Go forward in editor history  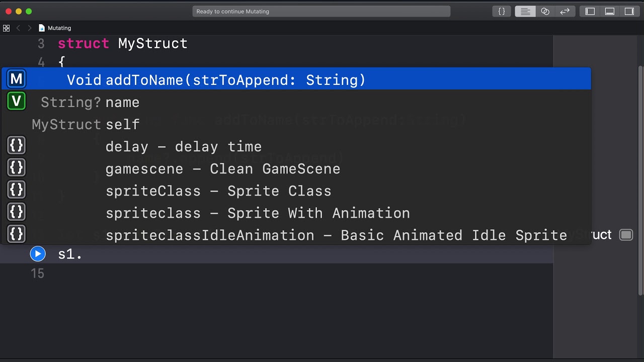[x=30, y=28]
